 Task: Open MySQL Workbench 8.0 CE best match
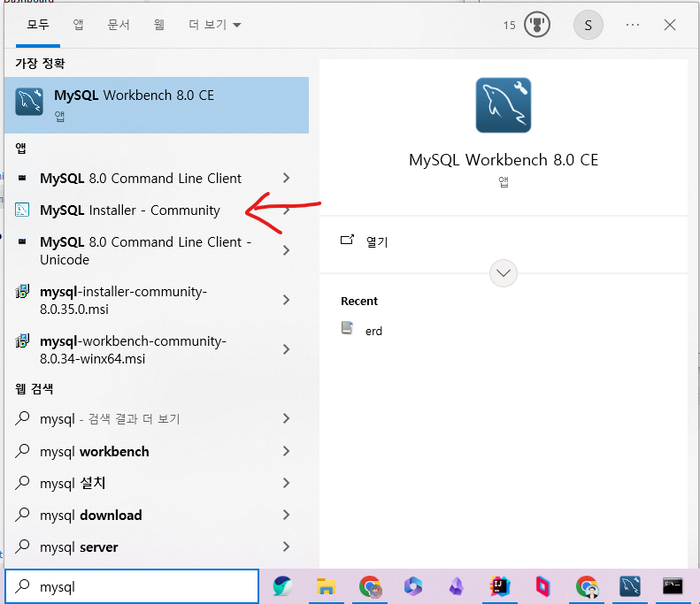click(x=157, y=105)
